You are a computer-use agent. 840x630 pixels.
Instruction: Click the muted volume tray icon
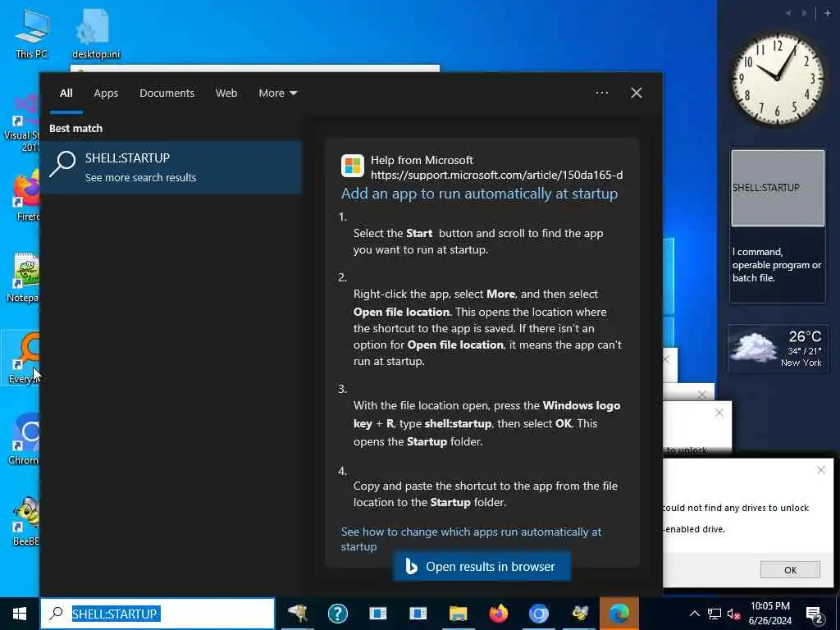(x=734, y=614)
